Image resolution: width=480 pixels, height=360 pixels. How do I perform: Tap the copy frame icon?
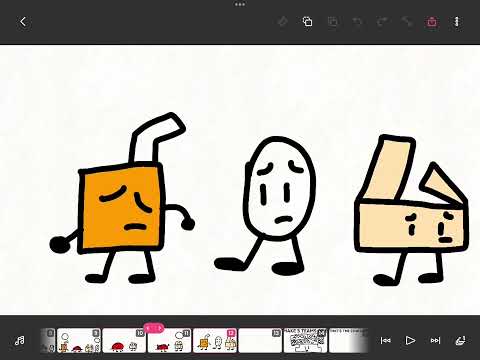(x=307, y=22)
